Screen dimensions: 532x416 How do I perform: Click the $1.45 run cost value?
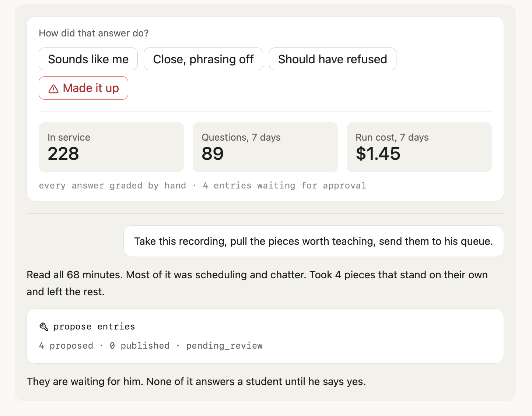click(x=378, y=154)
